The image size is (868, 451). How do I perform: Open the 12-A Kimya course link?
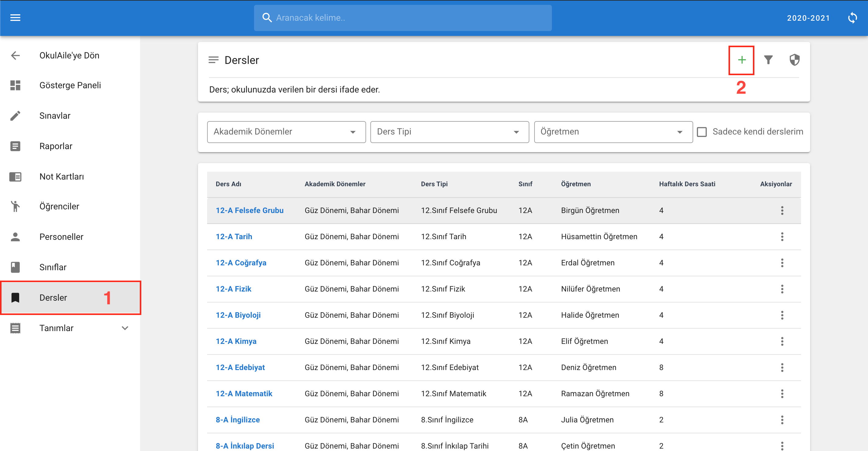tap(236, 341)
